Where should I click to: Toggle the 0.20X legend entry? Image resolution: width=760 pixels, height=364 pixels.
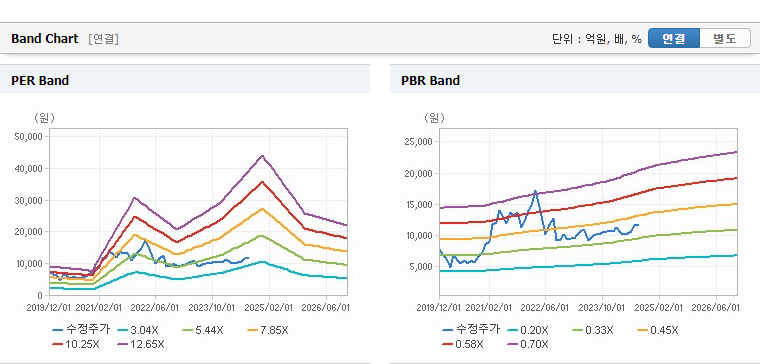528,330
